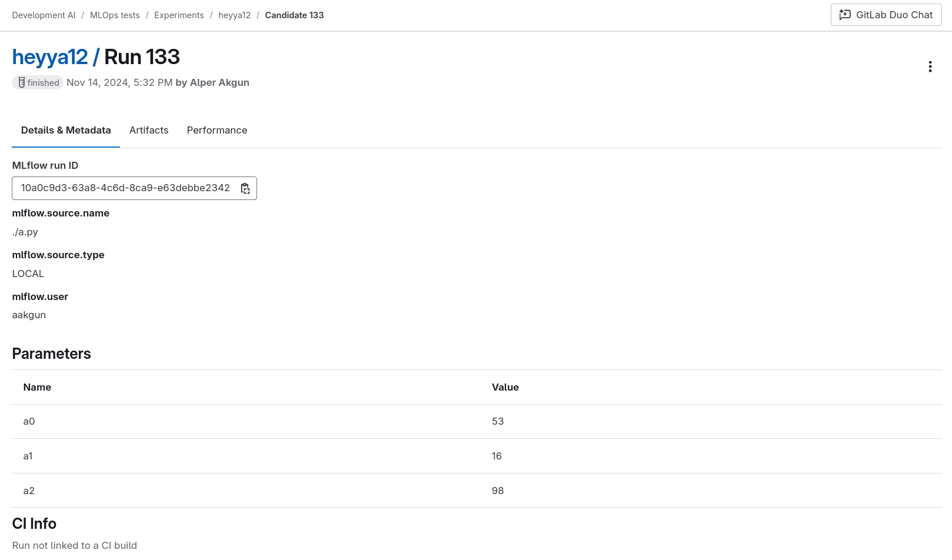Copy the MLflow run ID using the copy icon
Viewport: 952px width, 560px height.
click(x=245, y=188)
